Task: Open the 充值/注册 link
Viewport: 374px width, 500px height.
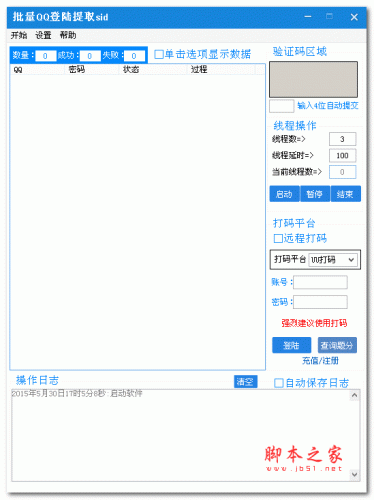Action: (320, 361)
